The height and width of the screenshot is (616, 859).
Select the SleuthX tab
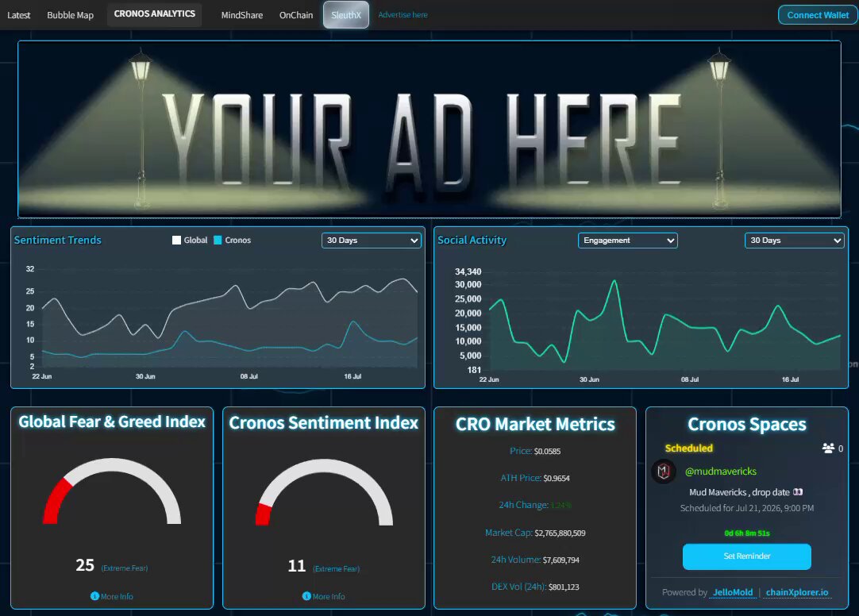coord(346,15)
